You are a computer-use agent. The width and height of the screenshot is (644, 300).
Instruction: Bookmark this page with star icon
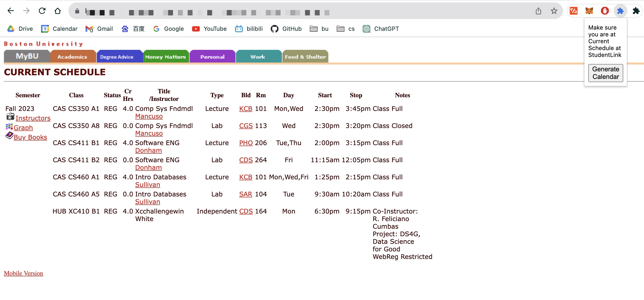tap(554, 11)
